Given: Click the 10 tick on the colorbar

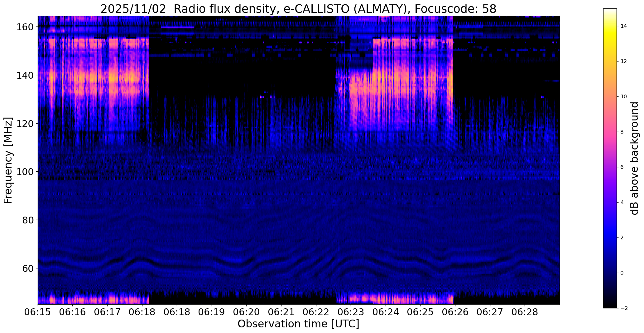Looking at the screenshot, I should pos(624,97).
